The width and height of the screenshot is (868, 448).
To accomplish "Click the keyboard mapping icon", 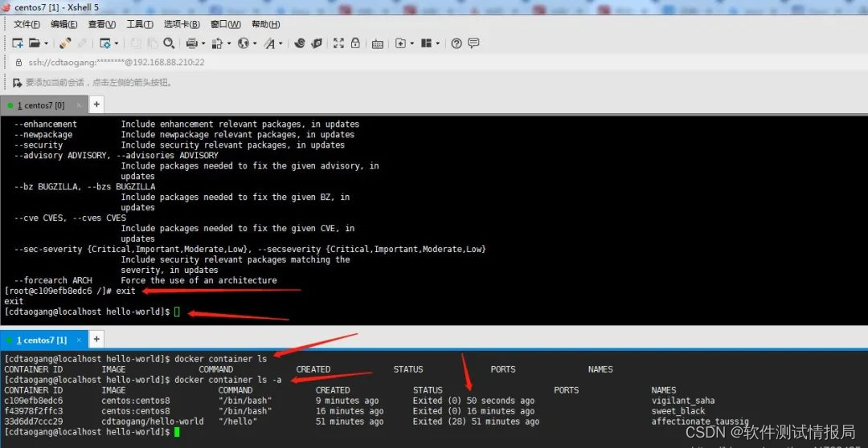I will pyautogui.click(x=378, y=43).
